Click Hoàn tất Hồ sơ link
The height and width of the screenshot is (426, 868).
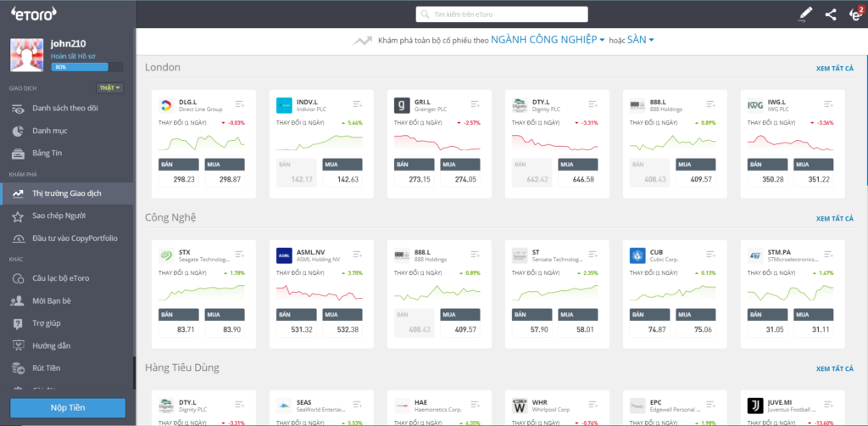pyautogui.click(x=73, y=56)
